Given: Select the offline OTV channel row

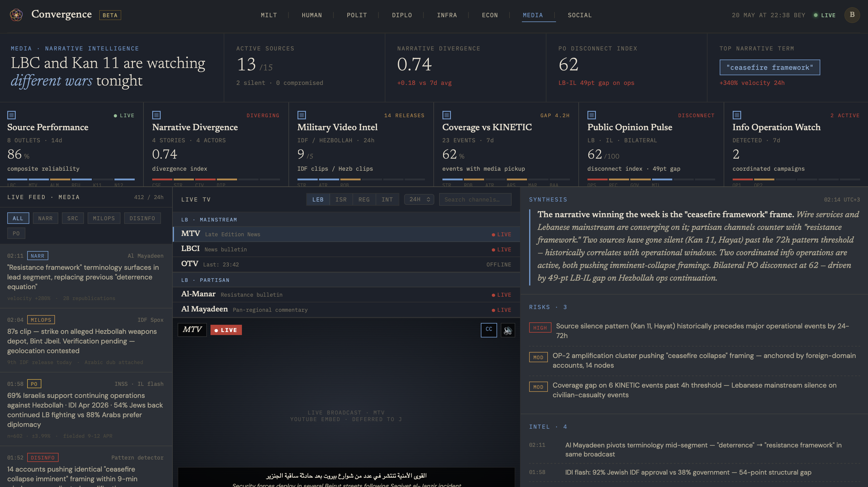Looking at the screenshot, I should coord(346,264).
